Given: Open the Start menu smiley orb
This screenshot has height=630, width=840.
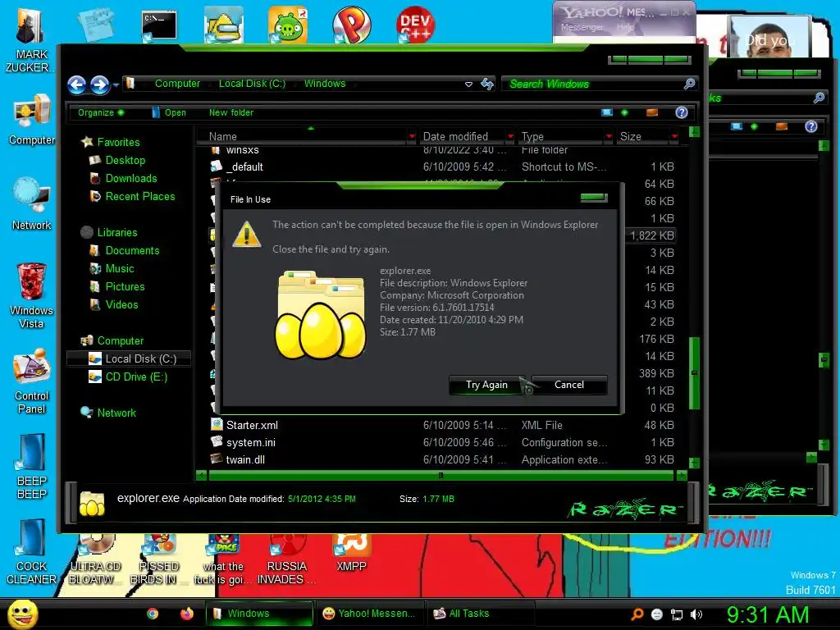Looking at the screenshot, I should 22,614.
